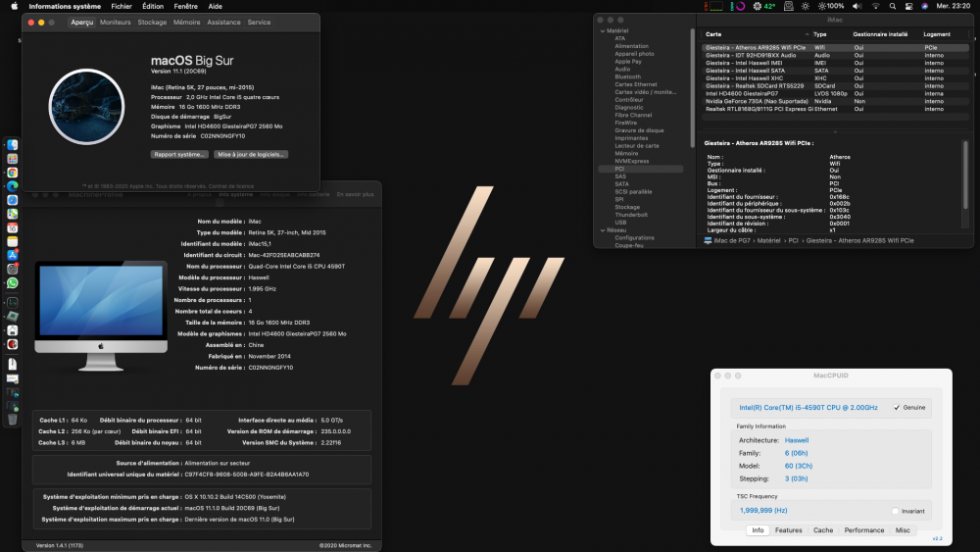Viewport: 980px width, 552px height.
Task: Open Launchpad from the dock
Action: (x=12, y=159)
